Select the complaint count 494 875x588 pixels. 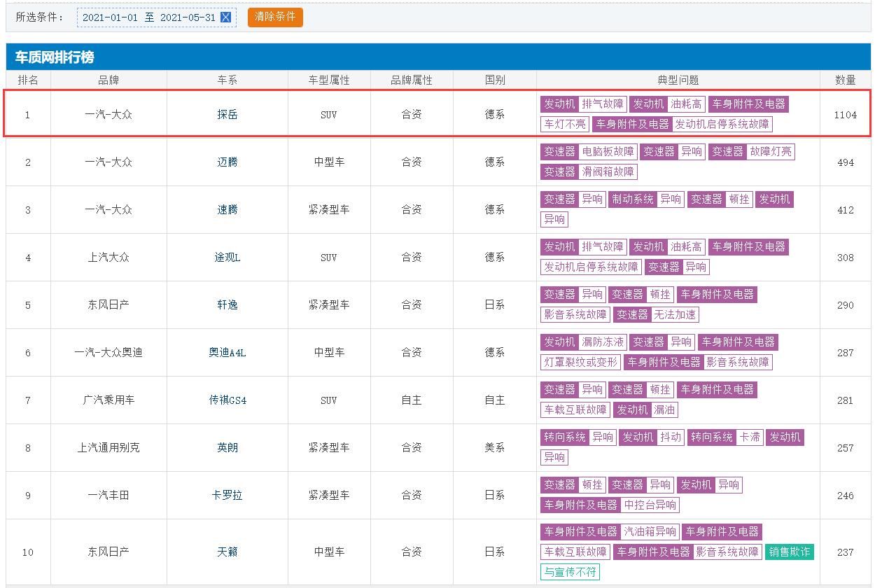coord(846,162)
